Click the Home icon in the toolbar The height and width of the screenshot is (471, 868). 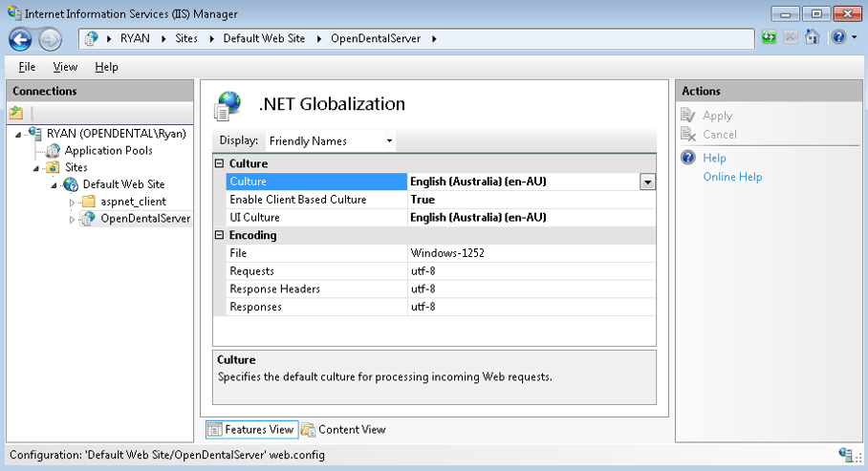pyautogui.click(x=813, y=37)
